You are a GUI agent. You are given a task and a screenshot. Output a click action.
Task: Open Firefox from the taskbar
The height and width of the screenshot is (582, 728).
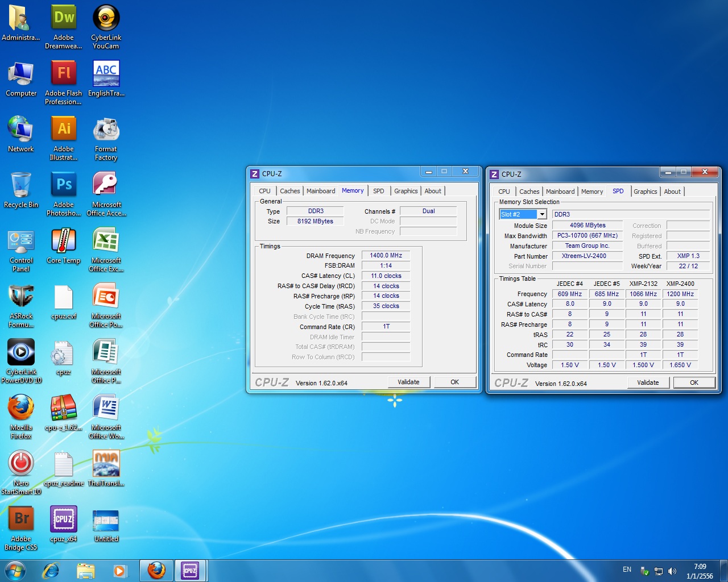156,570
